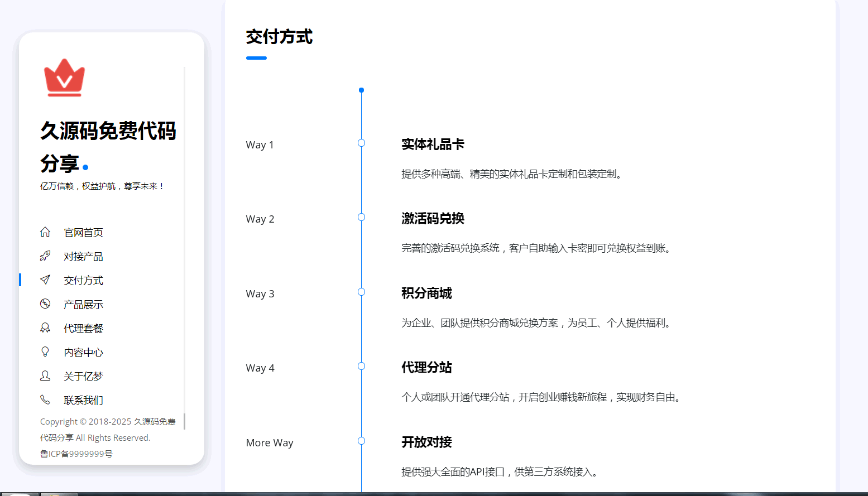Screen dimensions: 868x496
Task: Click the phone icon beside 联系我们
Action: pyautogui.click(x=45, y=400)
